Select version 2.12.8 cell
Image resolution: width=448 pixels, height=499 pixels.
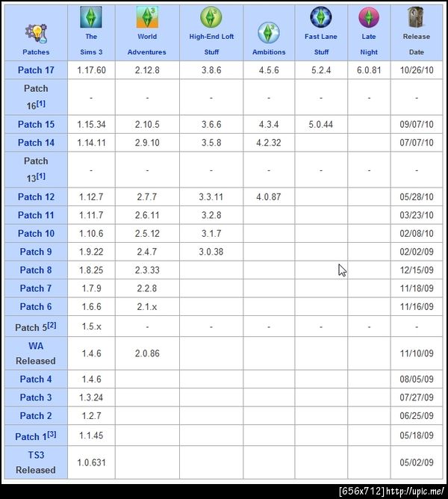[147, 70]
